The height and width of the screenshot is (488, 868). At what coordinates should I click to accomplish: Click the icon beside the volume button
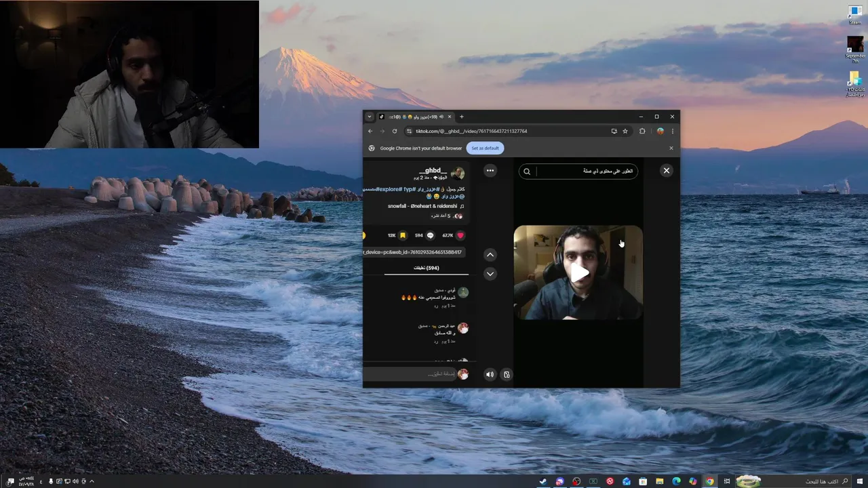[506, 374]
